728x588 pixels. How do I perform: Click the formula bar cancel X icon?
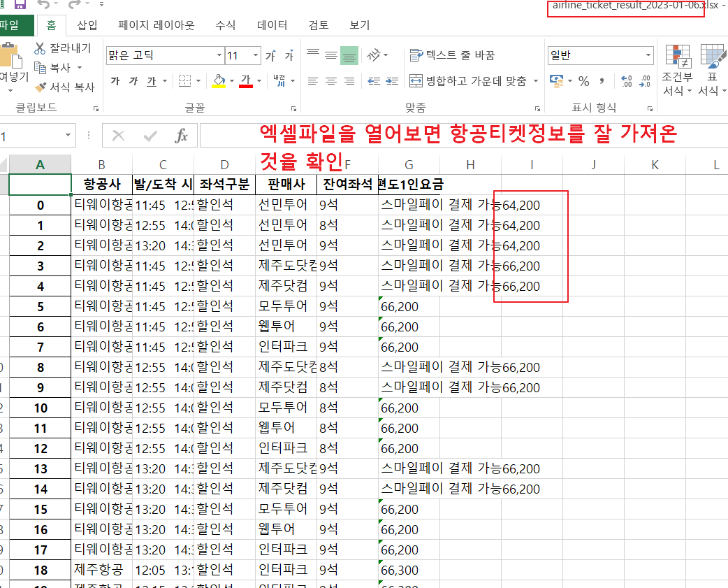point(118,136)
